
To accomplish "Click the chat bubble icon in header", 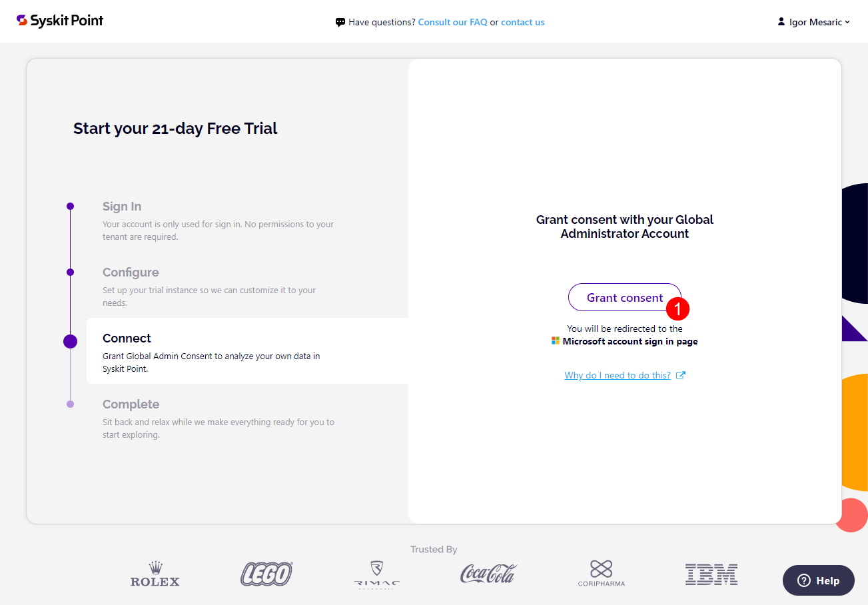I will [x=340, y=22].
